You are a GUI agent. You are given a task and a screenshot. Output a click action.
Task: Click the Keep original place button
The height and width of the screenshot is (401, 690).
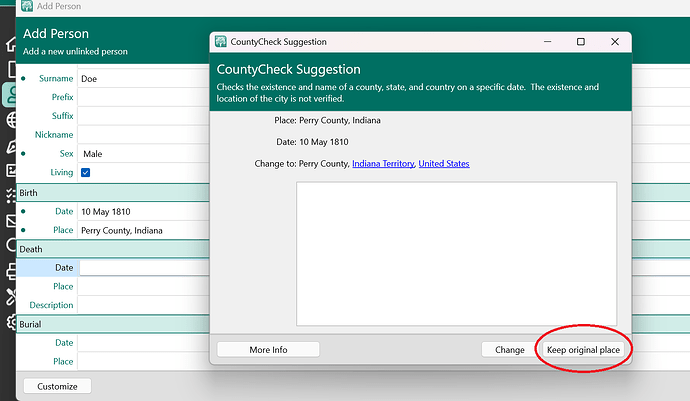pyautogui.click(x=583, y=349)
